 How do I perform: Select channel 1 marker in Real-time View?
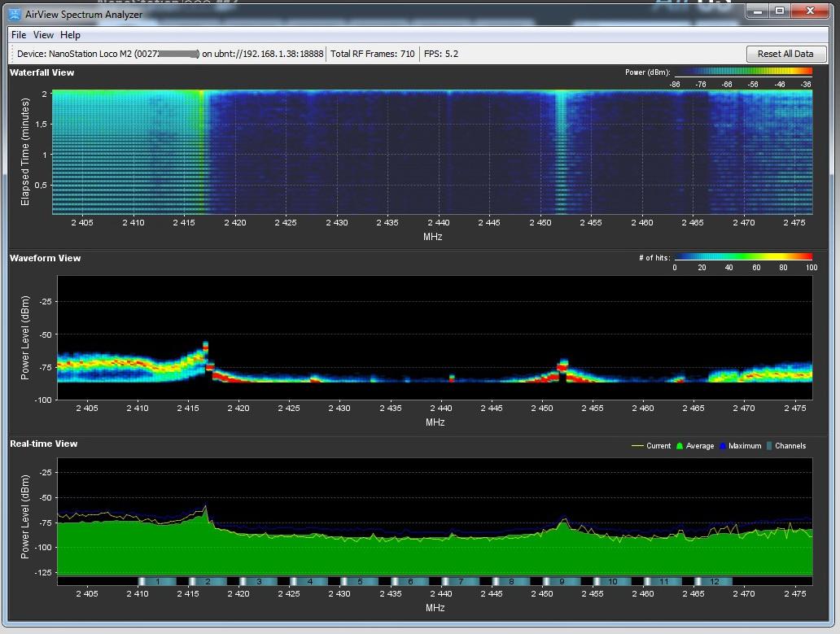coord(157,581)
